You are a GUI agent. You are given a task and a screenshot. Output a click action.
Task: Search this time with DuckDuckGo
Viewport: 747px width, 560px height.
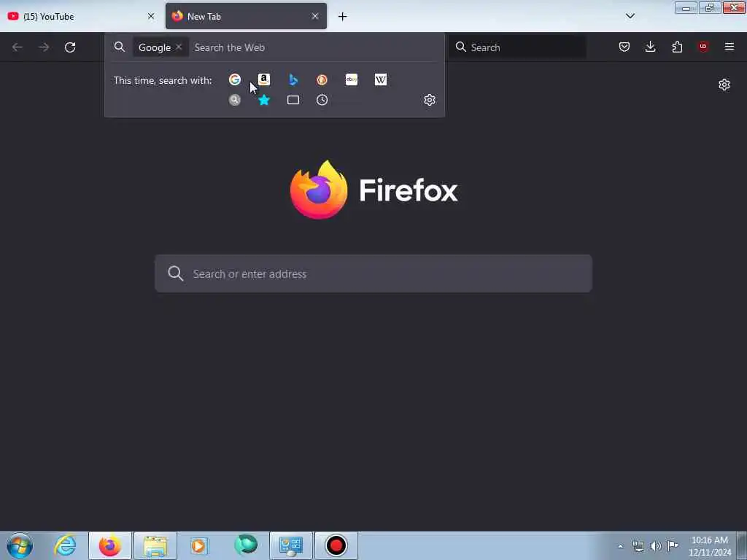322,79
